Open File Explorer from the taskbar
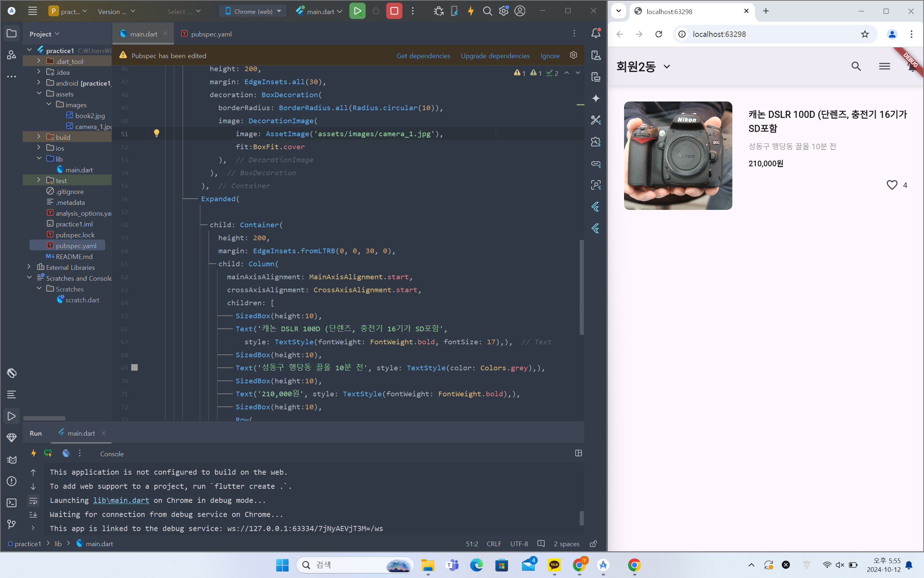 click(428, 565)
